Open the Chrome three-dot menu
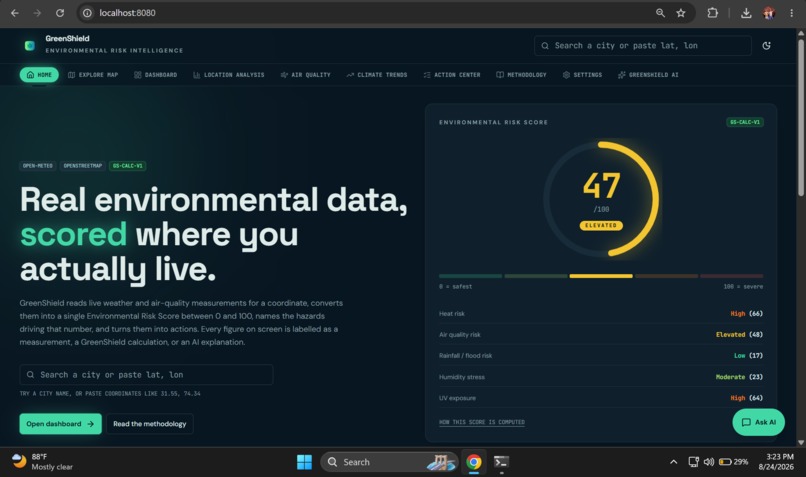 (x=791, y=13)
